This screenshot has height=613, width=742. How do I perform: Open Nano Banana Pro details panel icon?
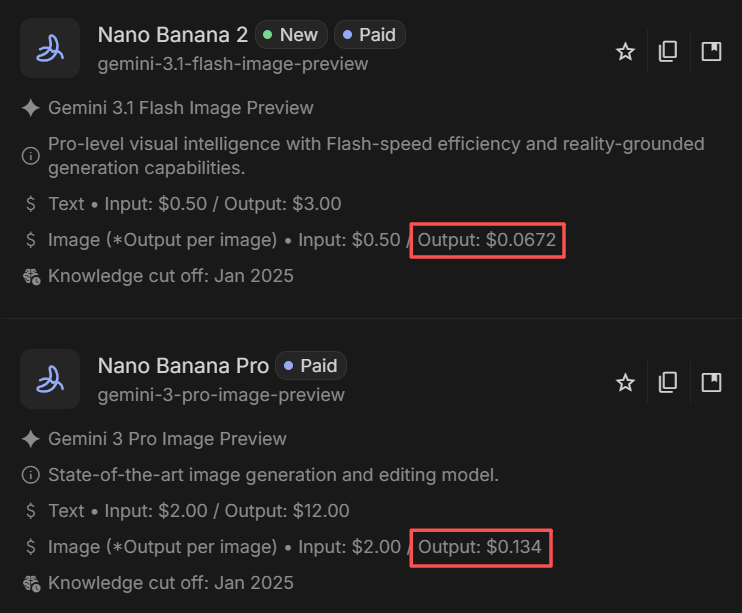(711, 382)
